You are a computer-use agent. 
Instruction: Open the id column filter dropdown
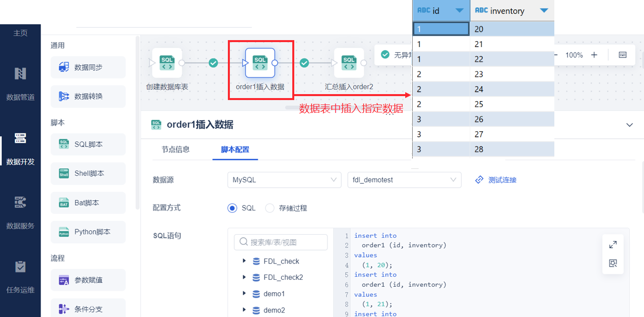460,10
